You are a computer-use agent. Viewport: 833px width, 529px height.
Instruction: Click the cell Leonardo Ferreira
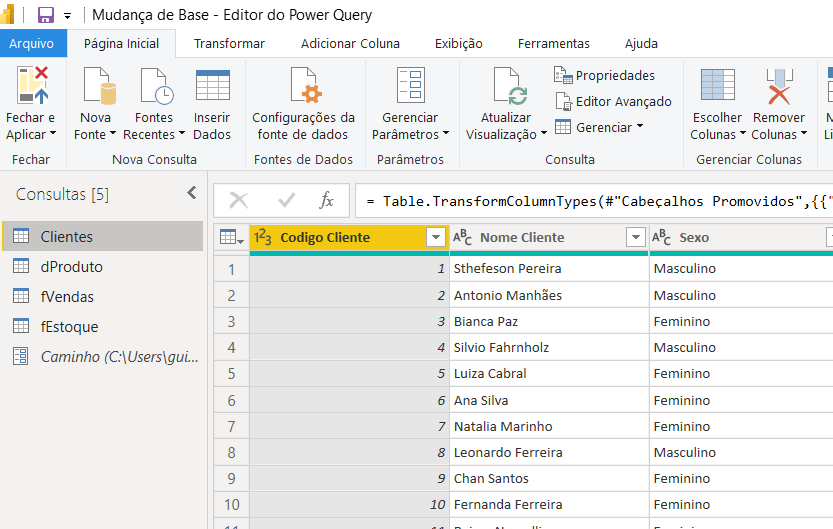549,452
